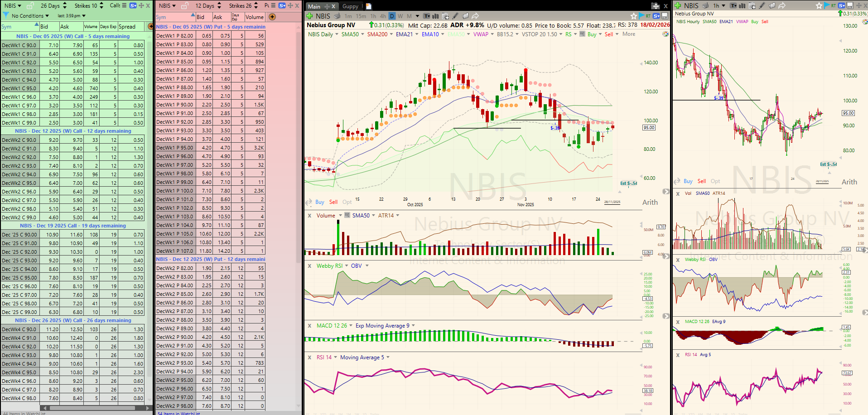868x415 pixels.
Task: Toggle RT real-time in main chart toolbar
Action: pos(648,16)
